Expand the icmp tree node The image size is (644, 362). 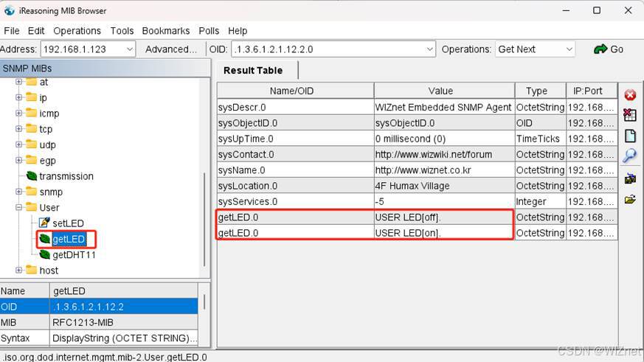(18, 113)
